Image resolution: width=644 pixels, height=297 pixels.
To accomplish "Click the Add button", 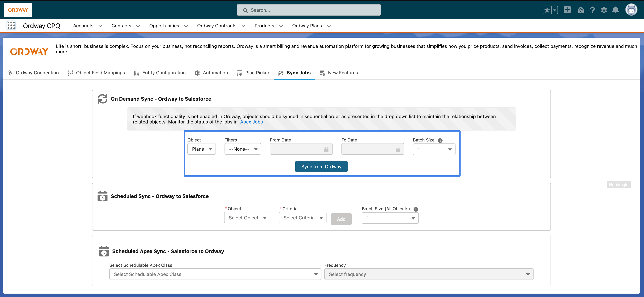I will pos(341,219).
